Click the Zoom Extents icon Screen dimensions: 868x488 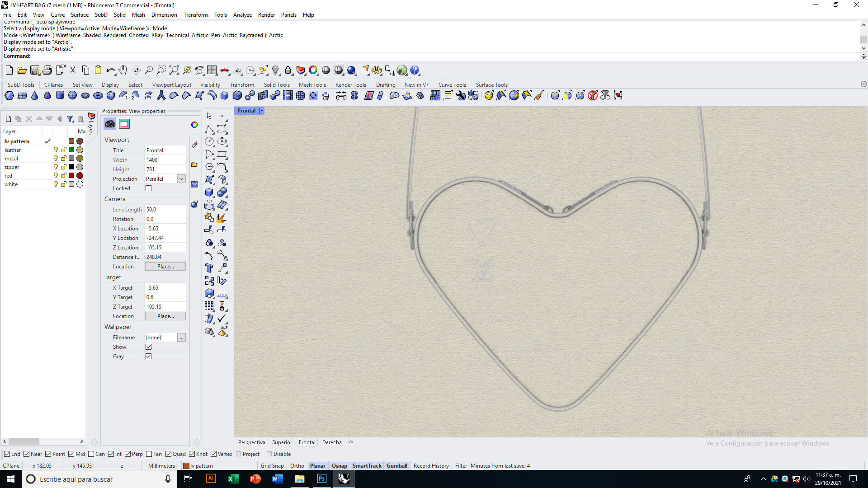[174, 70]
